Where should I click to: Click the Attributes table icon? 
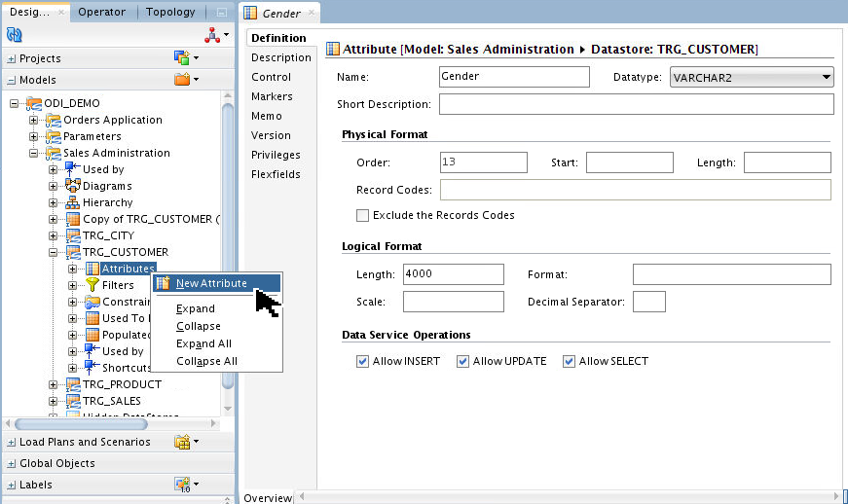[x=92, y=269]
